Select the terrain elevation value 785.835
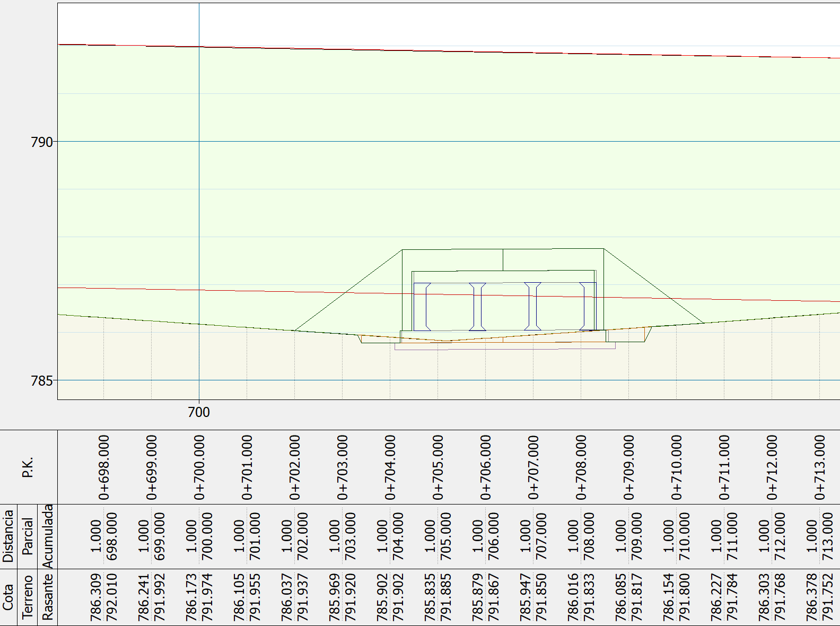The height and width of the screenshot is (626, 840). coord(430,597)
